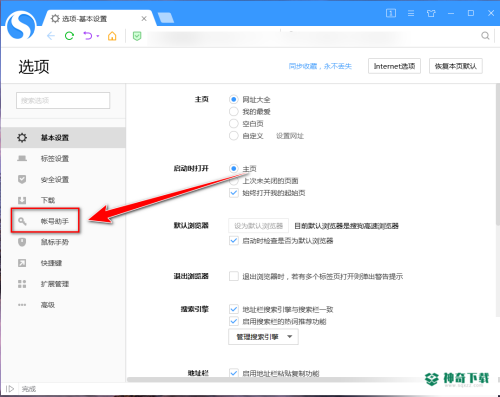The image size is (500, 397).
Task: Open the home page icon
Action: 112,36
